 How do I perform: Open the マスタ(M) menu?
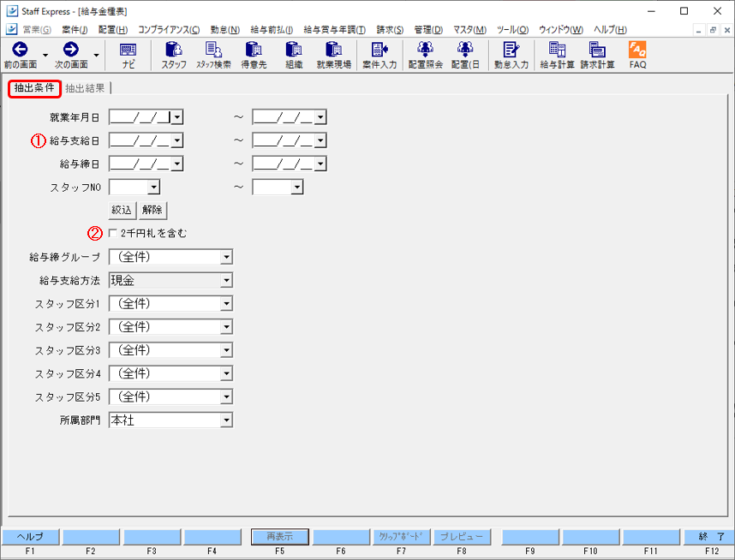[469, 29]
